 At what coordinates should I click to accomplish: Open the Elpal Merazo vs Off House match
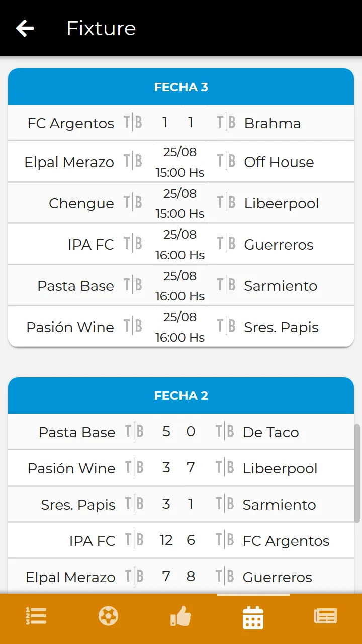pyautogui.click(x=181, y=162)
